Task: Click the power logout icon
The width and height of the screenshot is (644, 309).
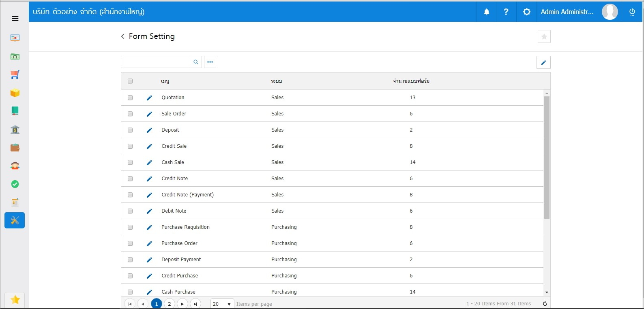Action: (632, 12)
